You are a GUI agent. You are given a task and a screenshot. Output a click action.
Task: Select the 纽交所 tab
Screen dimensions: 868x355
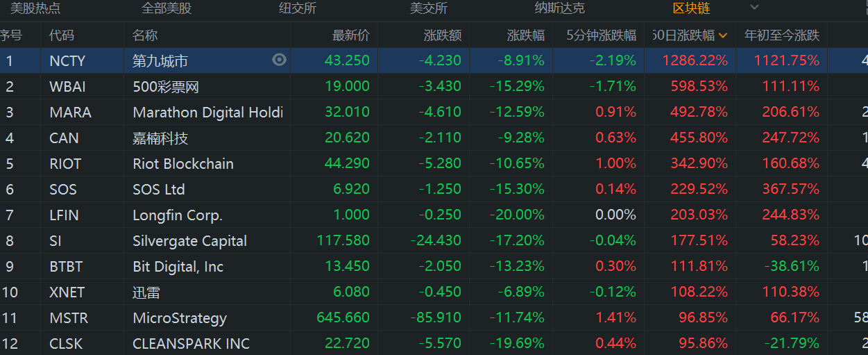click(298, 8)
